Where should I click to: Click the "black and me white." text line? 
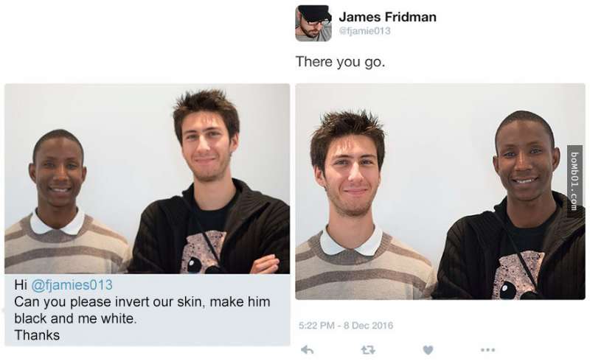tap(75, 318)
